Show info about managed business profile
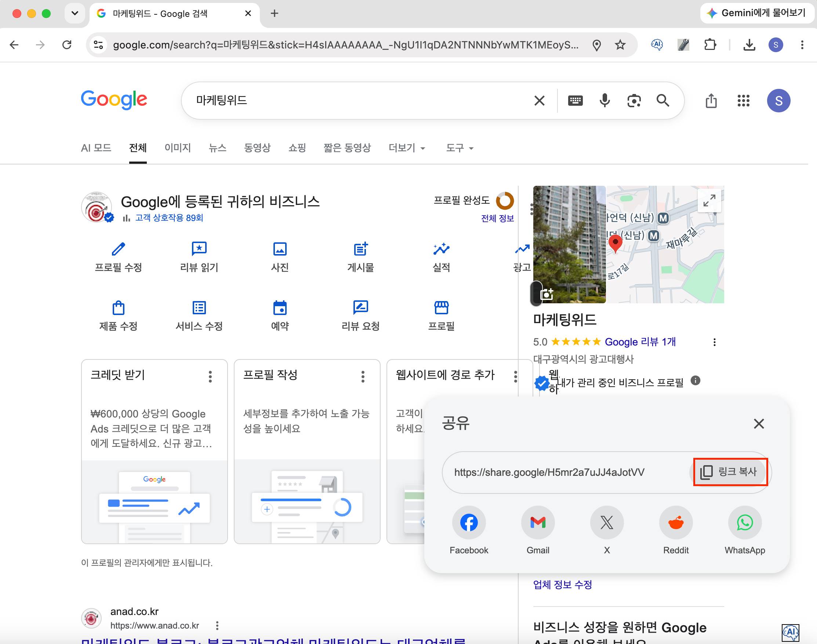Image resolution: width=817 pixels, height=644 pixels. tap(695, 381)
